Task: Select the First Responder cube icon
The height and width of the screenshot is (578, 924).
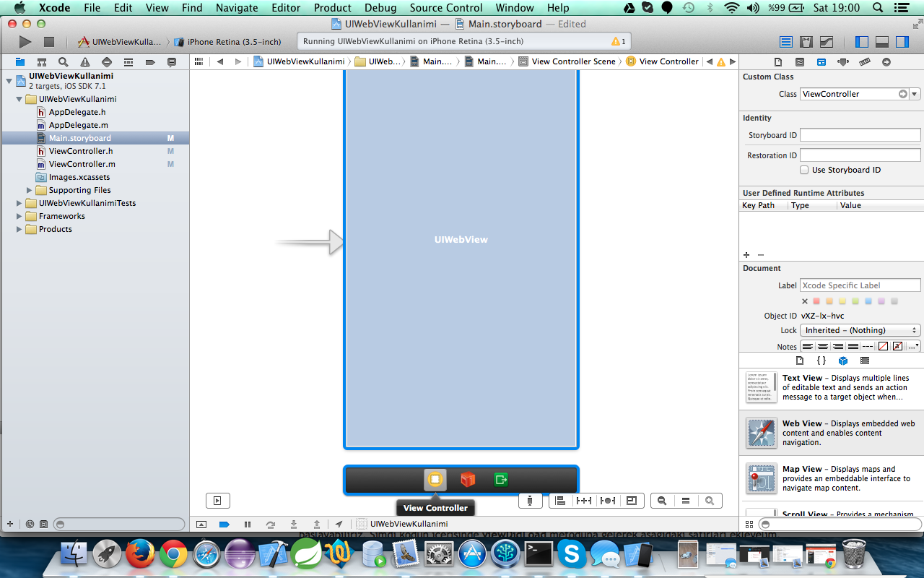Action: click(x=468, y=480)
